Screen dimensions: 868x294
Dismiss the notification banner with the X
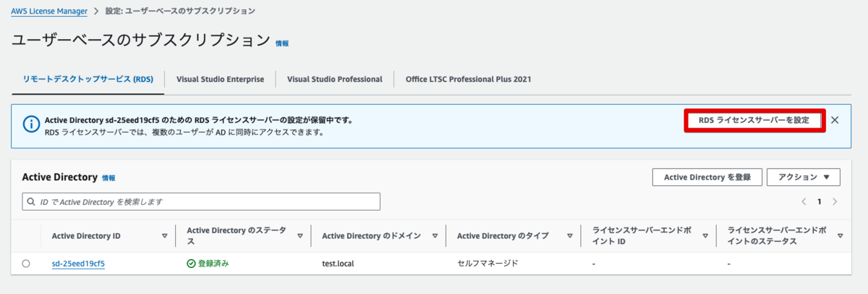(x=835, y=119)
